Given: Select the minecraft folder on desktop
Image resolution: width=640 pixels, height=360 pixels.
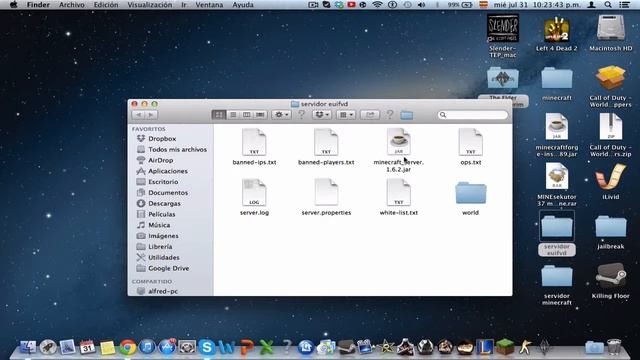Looking at the screenshot, I should (557, 84).
